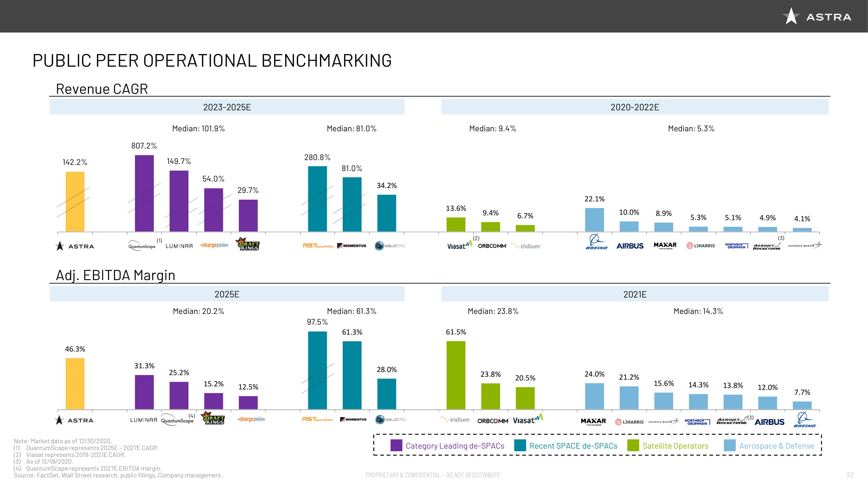Click Astra's yellow 46.3% EBITDA bar
Image resolution: width=868 pixels, height=488 pixels.
tap(75, 383)
